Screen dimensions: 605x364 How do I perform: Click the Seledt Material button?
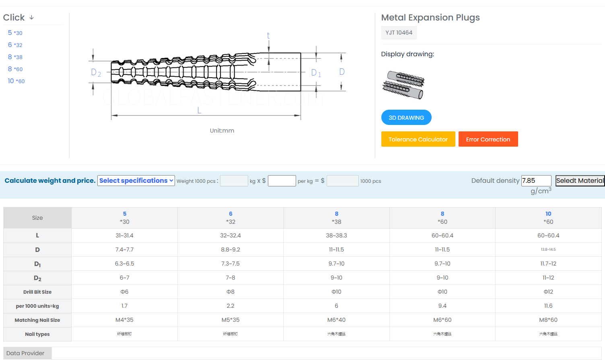point(580,181)
